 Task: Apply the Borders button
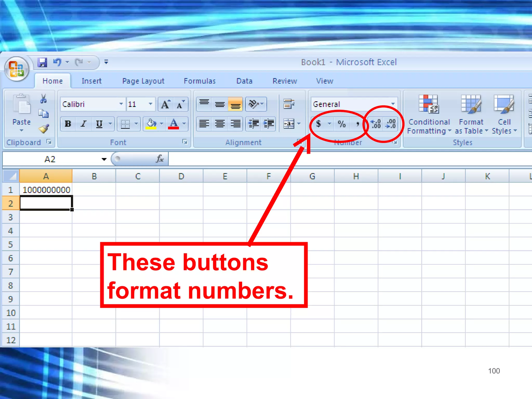pos(125,124)
